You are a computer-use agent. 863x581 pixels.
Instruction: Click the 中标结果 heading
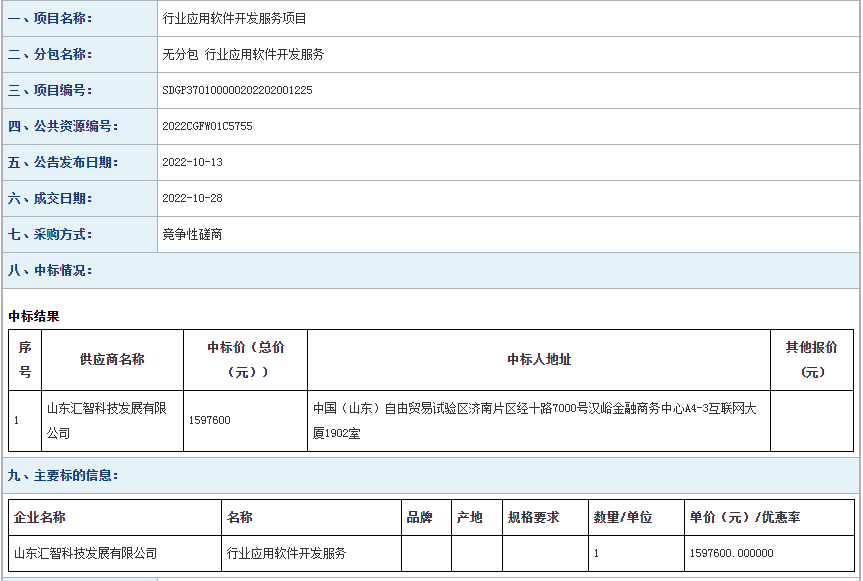pos(34,316)
